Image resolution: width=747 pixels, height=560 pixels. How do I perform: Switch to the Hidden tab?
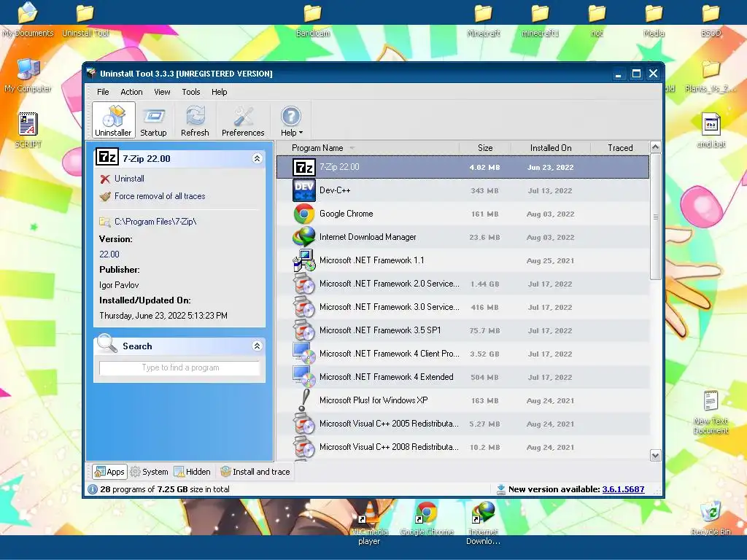[x=193, y=472]
